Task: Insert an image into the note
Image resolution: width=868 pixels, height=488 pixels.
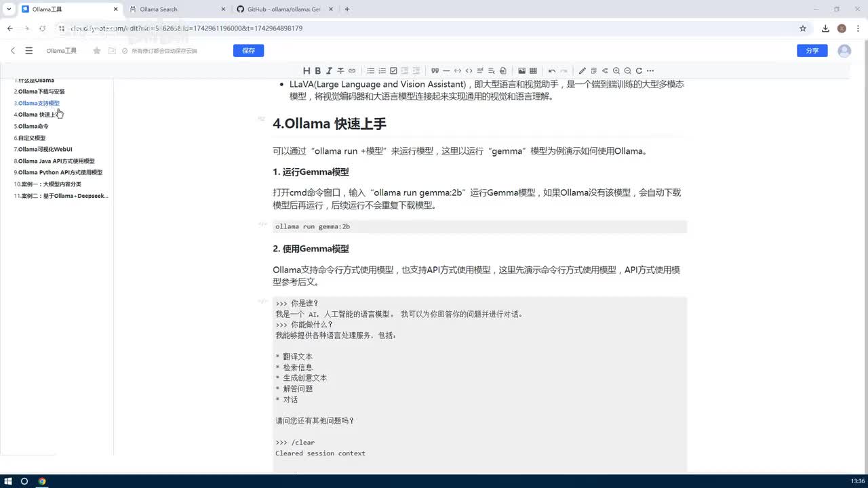Action: pyautogui.click(x=521, y=70)
